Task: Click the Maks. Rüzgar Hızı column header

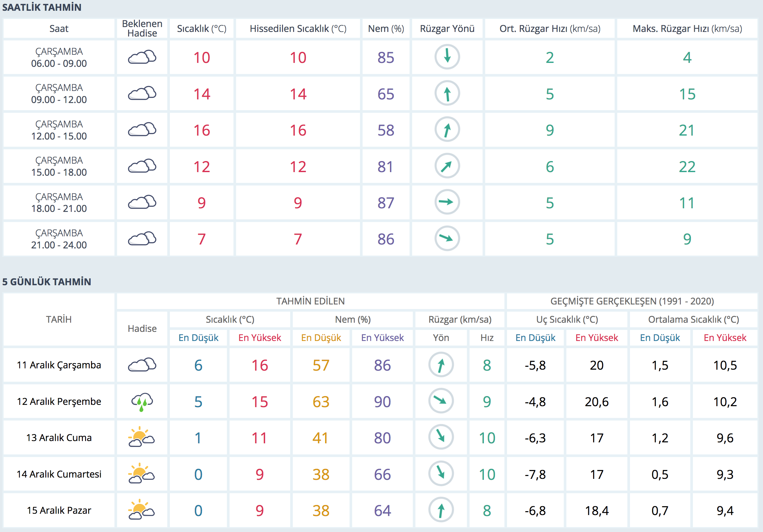Action: [x=687, y=29]
